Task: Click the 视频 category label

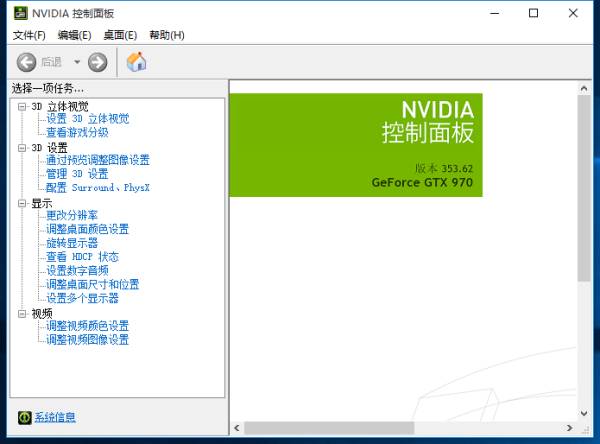Action: [x=42, y=314]
